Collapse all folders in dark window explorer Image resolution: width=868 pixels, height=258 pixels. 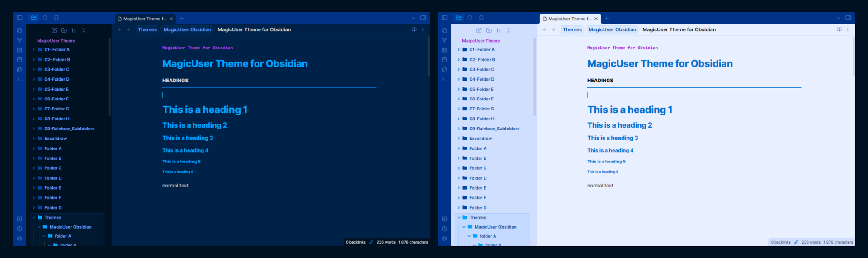click(84, 30)
